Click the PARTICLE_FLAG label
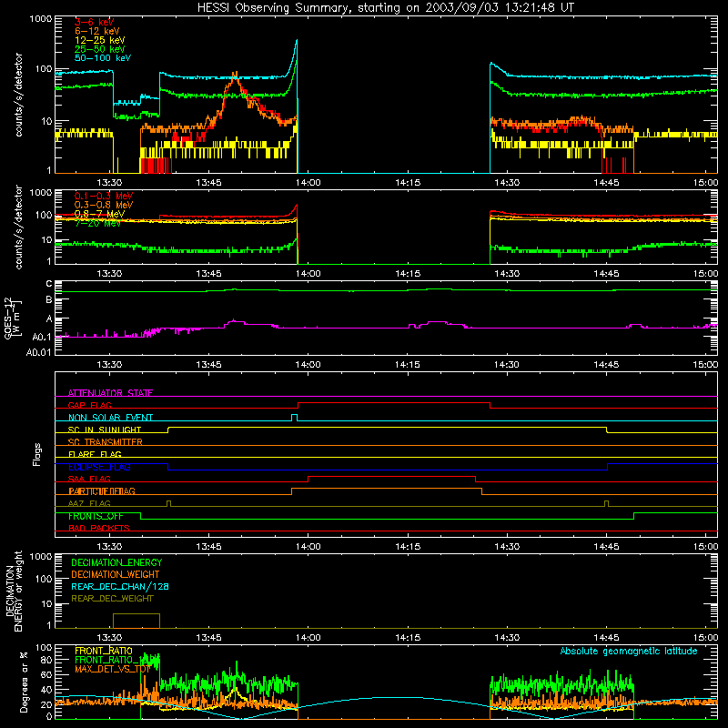The width and height of the screenshot is (728, 728). 102,491
